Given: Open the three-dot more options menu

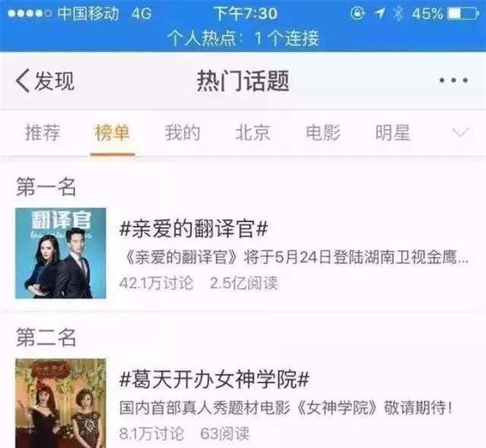Looking at the screenshot, I should [x=453, y=81].
